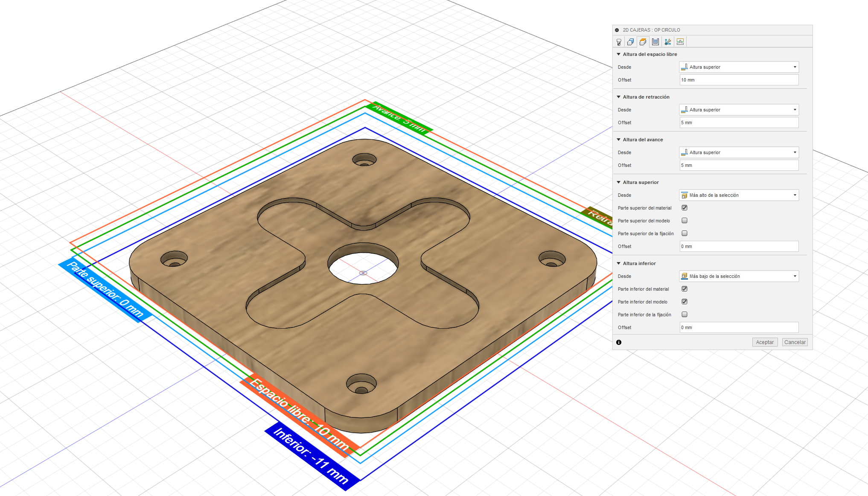The image size is (868, 496).
Task: Collapse the Altura del avance section
Action: click(619, 140)
